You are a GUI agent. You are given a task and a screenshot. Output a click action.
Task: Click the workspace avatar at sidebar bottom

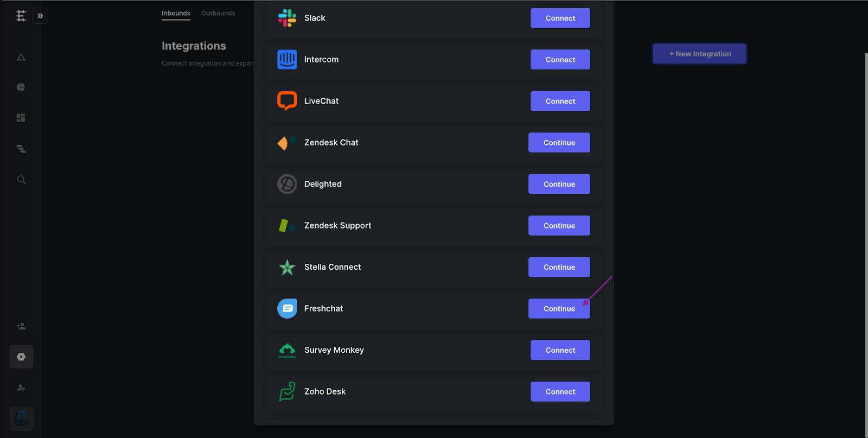tap(22, 418)
